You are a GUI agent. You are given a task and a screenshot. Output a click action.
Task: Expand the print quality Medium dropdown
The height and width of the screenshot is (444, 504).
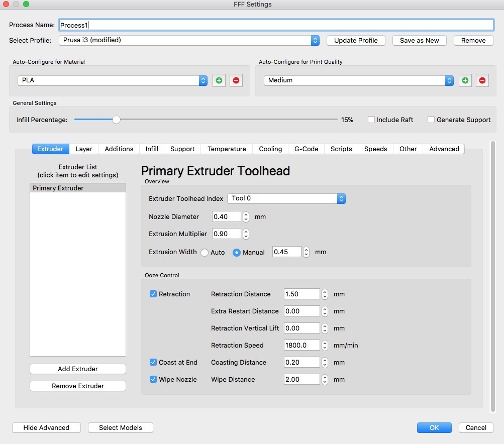[x=359, y=80]
